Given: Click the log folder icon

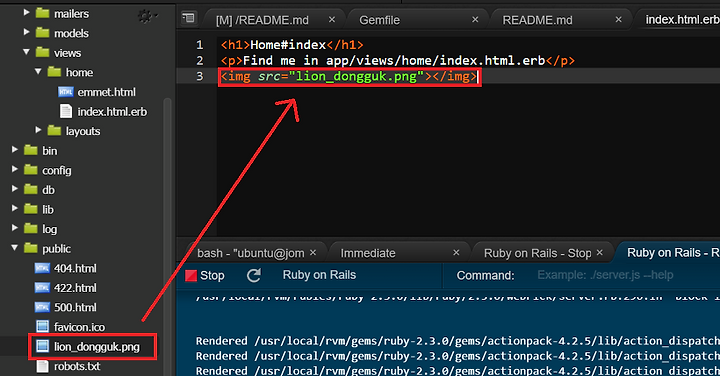Looking at the screenshot, I should point(31,228).
